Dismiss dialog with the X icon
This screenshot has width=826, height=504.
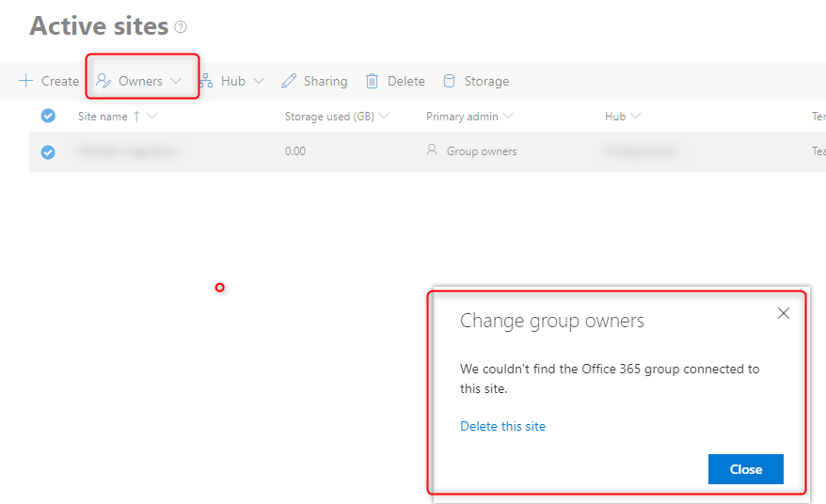point(784,313)
